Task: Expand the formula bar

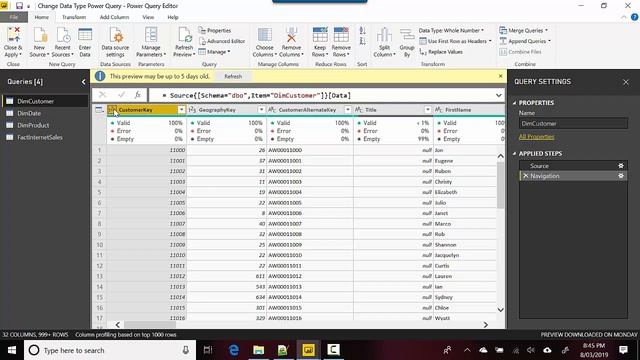Action: click(x=499, y=96)
